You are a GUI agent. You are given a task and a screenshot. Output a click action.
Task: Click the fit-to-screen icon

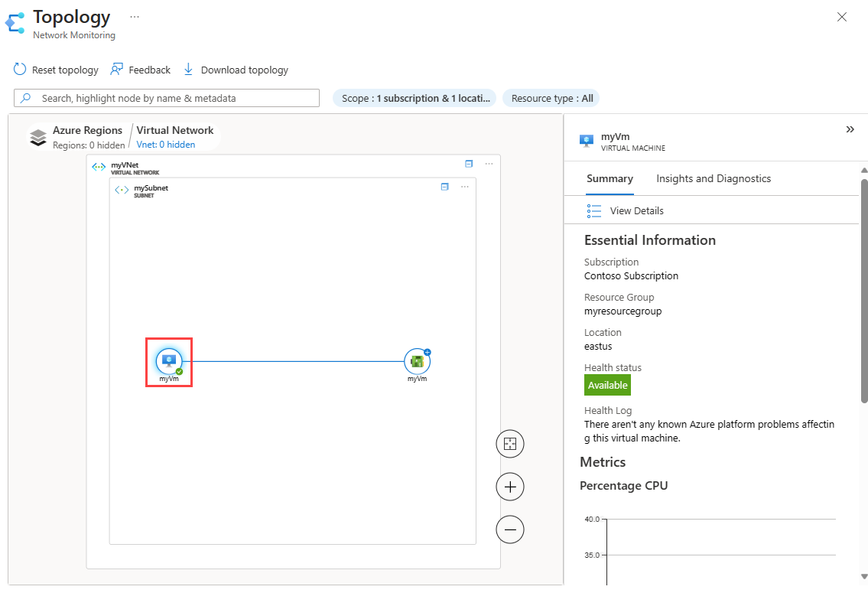coord(510,444)
